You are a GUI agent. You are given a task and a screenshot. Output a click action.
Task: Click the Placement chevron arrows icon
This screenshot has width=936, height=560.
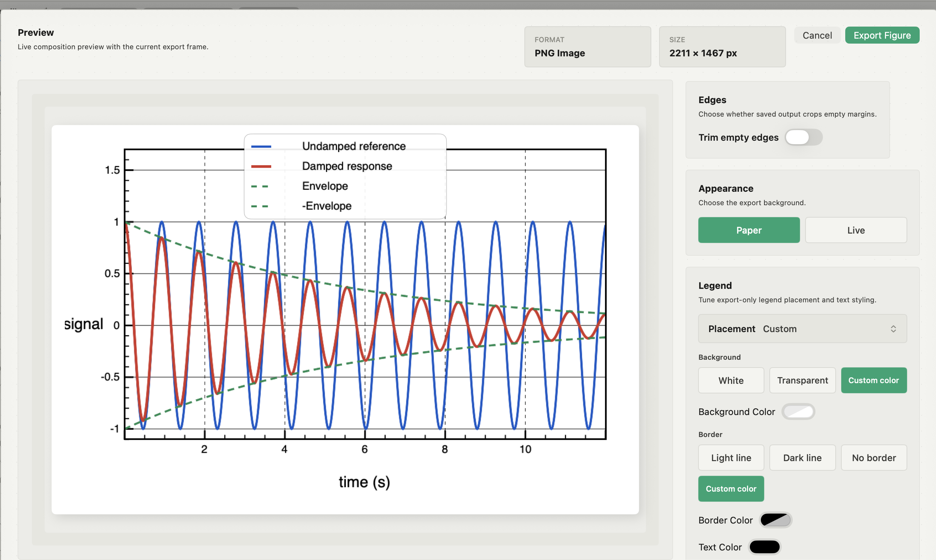point(893,329)
